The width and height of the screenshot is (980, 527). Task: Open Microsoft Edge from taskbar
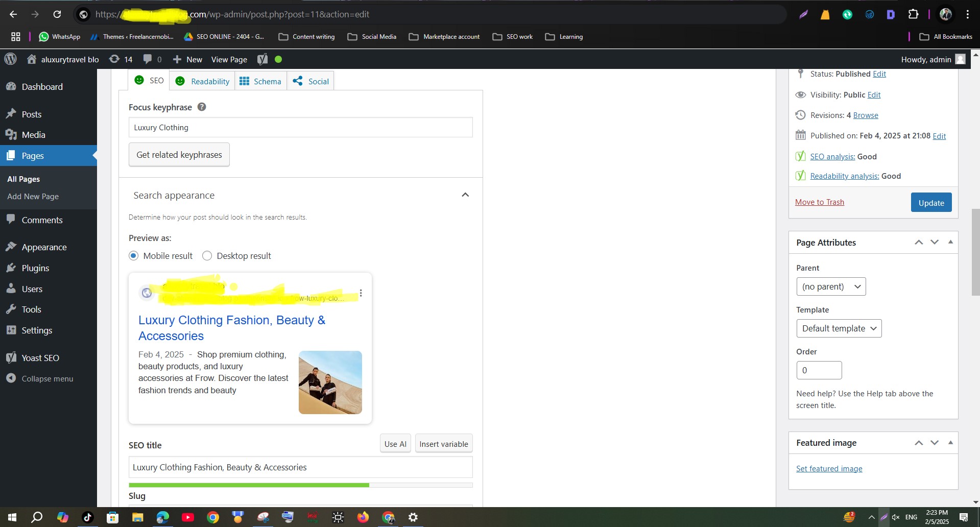(163, 517)
